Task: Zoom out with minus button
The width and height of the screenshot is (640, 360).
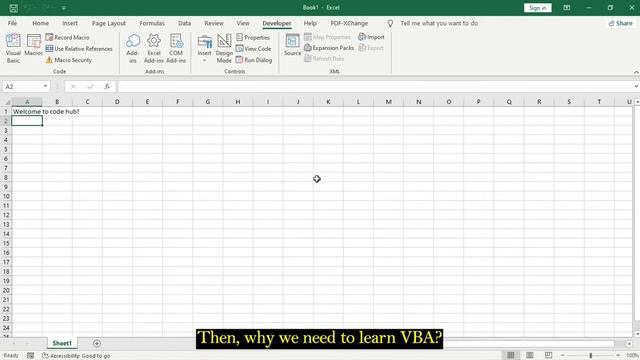Action: point(562,356)
